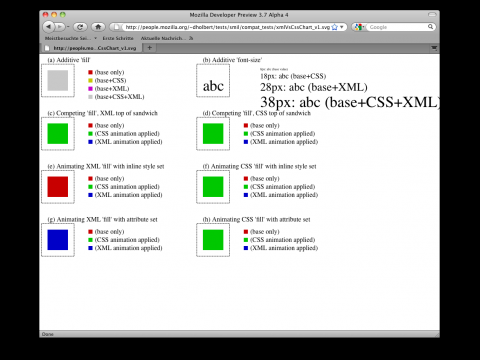Click the gray (base+CSS+XML) legend marker
480x360 pixels.
90,97
